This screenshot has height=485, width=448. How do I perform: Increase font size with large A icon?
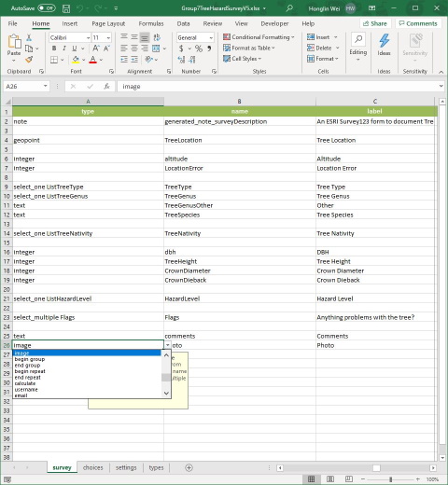96,48
